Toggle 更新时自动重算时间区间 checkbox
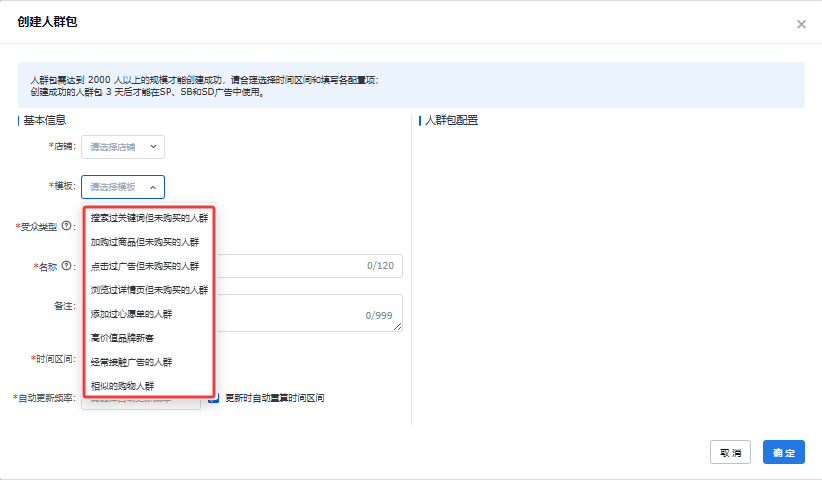Screen dimensions: 822x480 (x=214, y=398)
